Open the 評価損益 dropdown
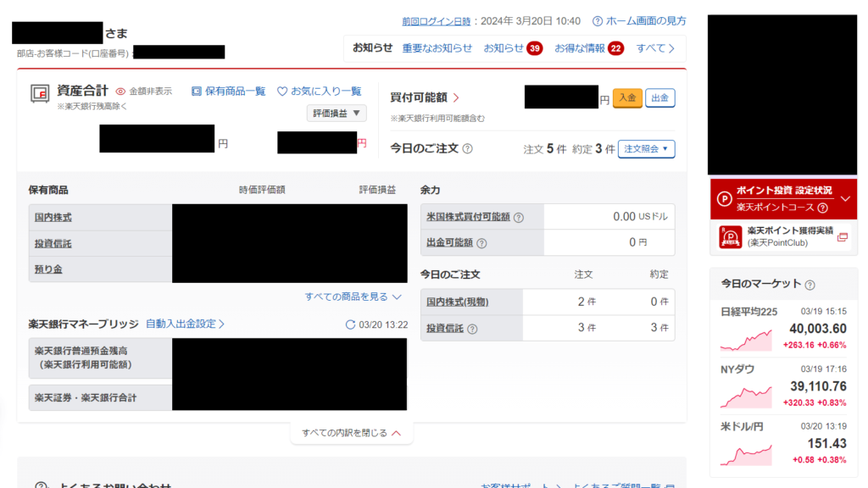 click(337, 114)
